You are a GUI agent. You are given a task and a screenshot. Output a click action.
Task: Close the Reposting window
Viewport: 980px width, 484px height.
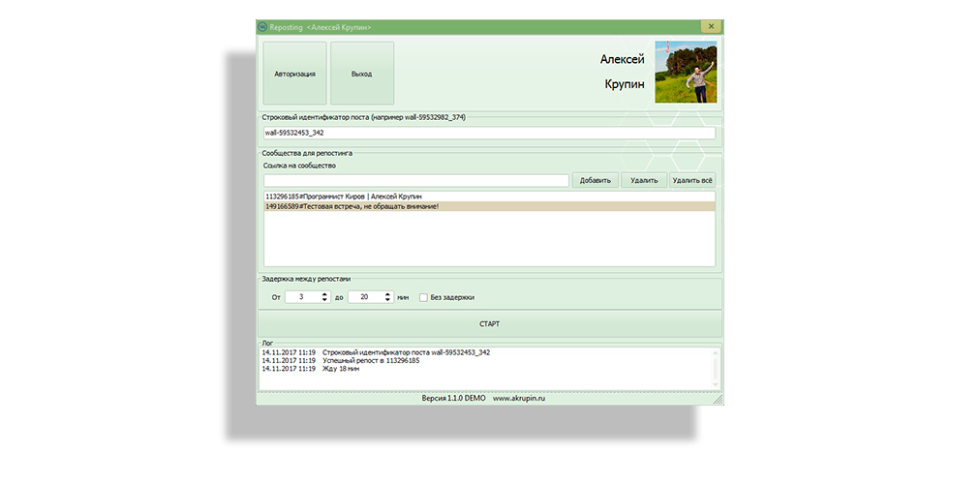point(710,27)
